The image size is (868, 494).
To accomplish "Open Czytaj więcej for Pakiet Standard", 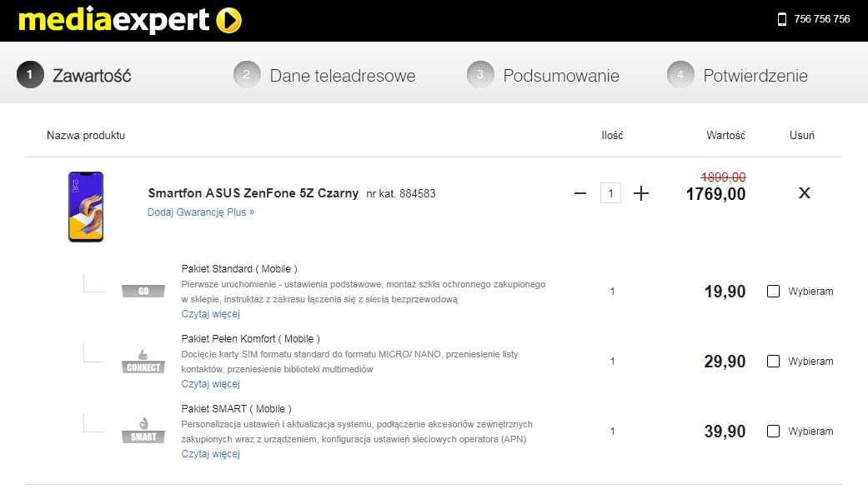I will point(210,314).
